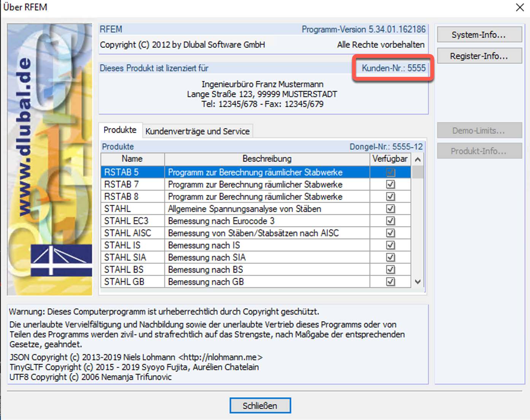Toggle the STAHL SIA Verfügbar checkbox
The image size is (530, 420).
pos(390,257)
